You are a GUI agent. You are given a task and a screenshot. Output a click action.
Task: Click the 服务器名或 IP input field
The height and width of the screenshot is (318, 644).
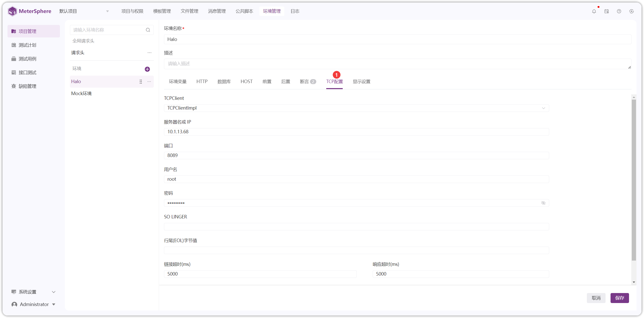point(356,132)
